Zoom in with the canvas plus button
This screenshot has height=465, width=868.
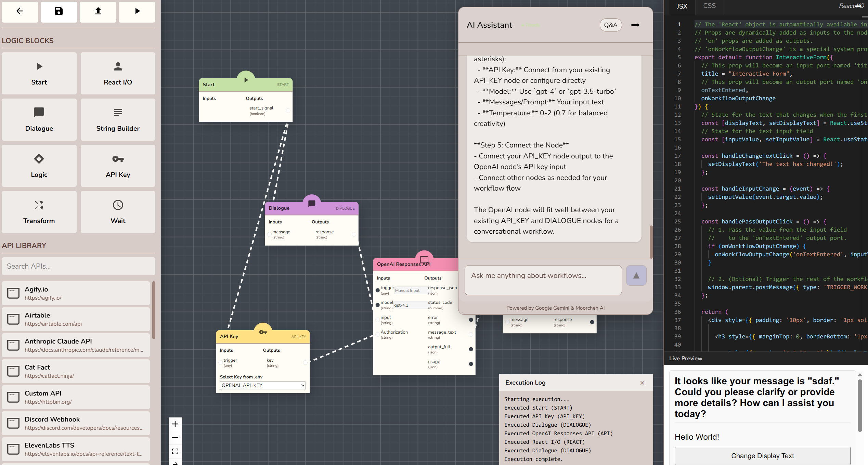tap(175, 424)
